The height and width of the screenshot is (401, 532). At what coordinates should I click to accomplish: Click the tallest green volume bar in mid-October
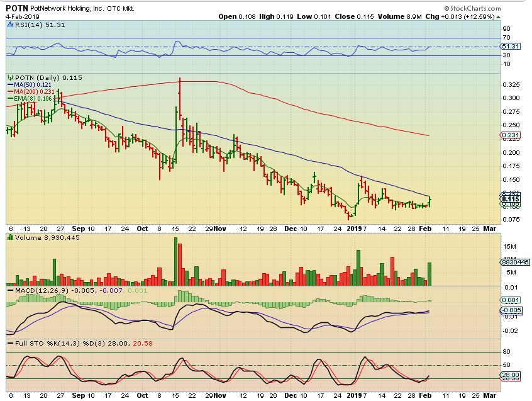tap(175, 261)
